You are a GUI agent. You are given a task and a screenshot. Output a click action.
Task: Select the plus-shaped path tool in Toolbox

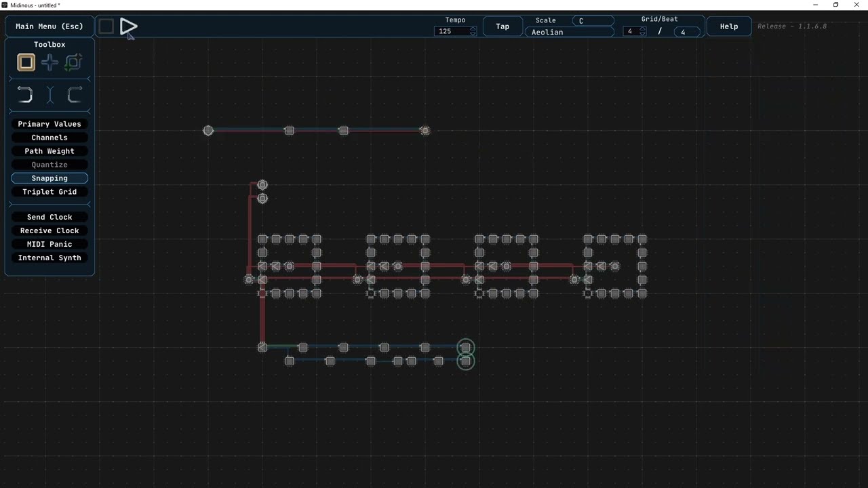pyautogui.click(x=50, y=62)
